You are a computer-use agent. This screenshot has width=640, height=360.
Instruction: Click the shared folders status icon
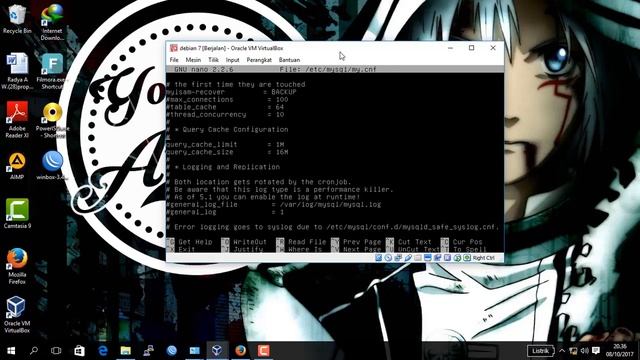[x=418, y=258]
